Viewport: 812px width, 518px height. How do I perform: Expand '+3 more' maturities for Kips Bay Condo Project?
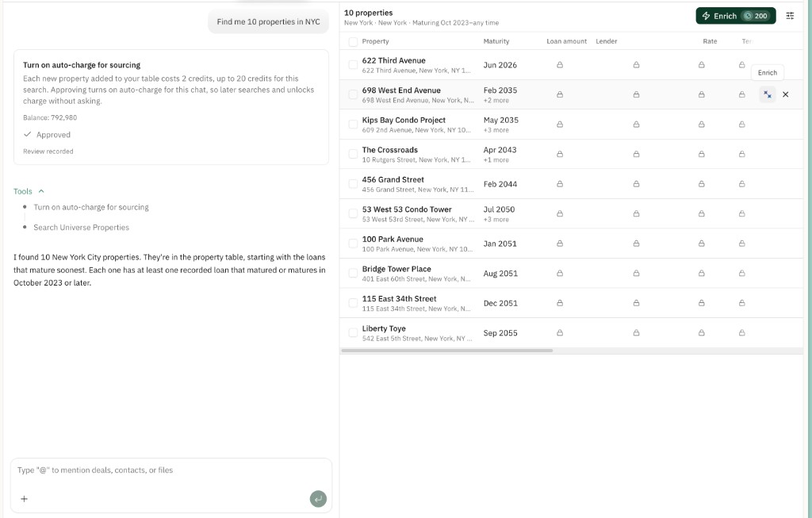click(496, 130)
